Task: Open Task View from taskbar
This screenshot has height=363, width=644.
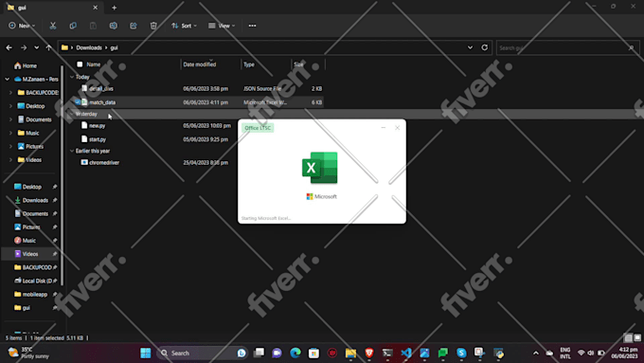Action: click(259, 353)
